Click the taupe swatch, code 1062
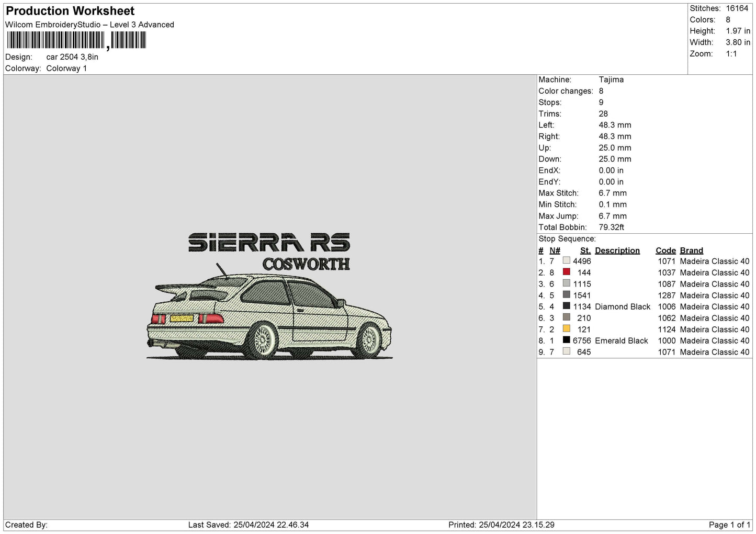This screenshot has width=756, height=534. pyautogui.click(x=566, y=317)
